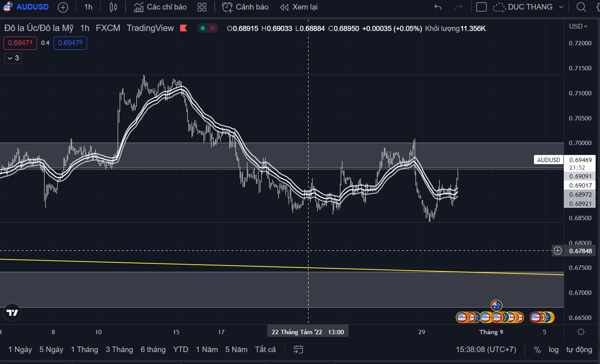This screenshot has width=600, height=364.
Task: Open the USD currency dropdown
Action: tap(578, 26)
